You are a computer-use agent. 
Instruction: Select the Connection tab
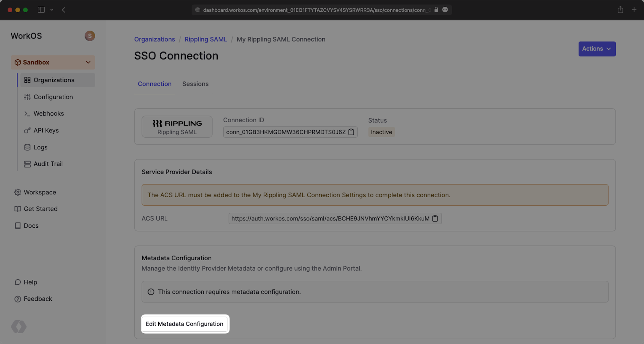[x=154, y=84]
